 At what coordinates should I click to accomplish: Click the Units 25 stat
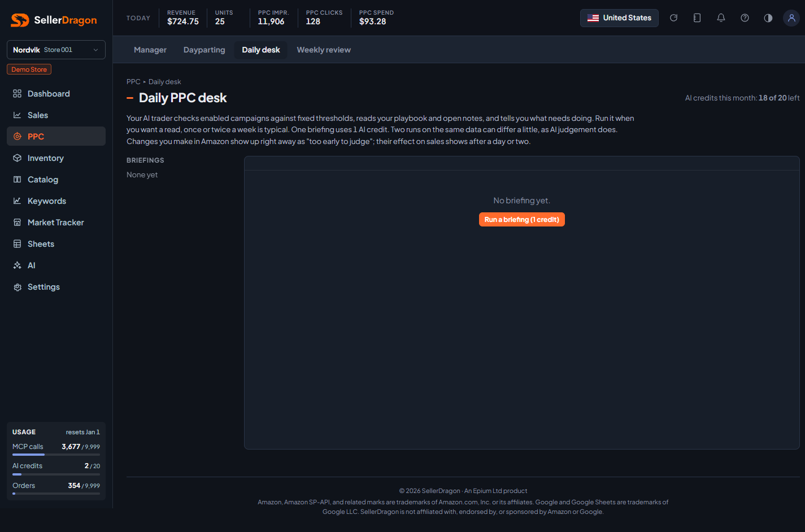point(224,18)
